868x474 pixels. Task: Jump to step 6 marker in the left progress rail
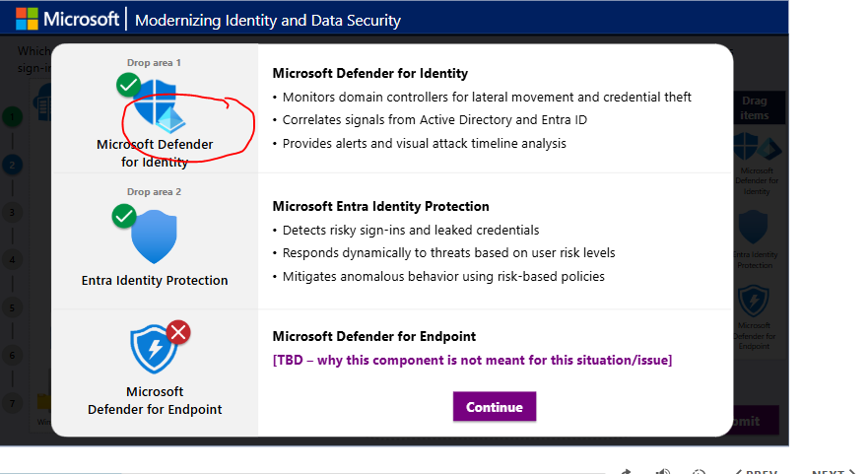point(12,356)
